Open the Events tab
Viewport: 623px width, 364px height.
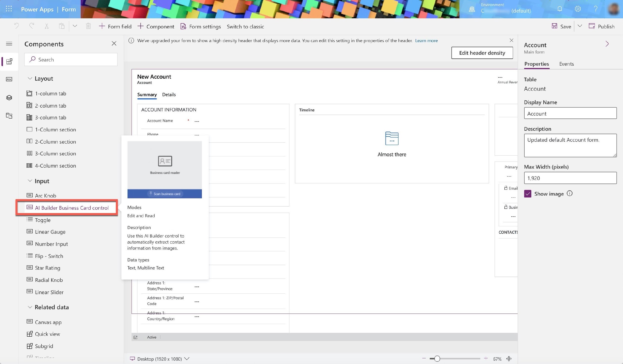point(566,64)
